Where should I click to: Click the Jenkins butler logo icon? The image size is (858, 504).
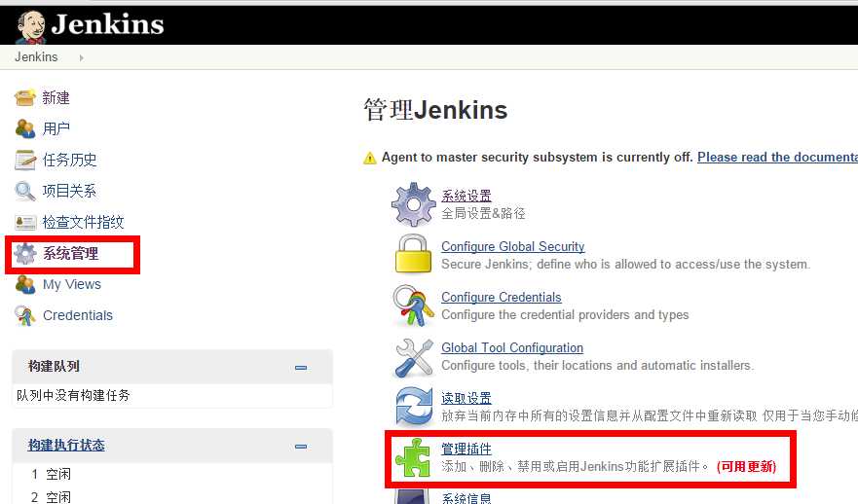tap(30, 27)
